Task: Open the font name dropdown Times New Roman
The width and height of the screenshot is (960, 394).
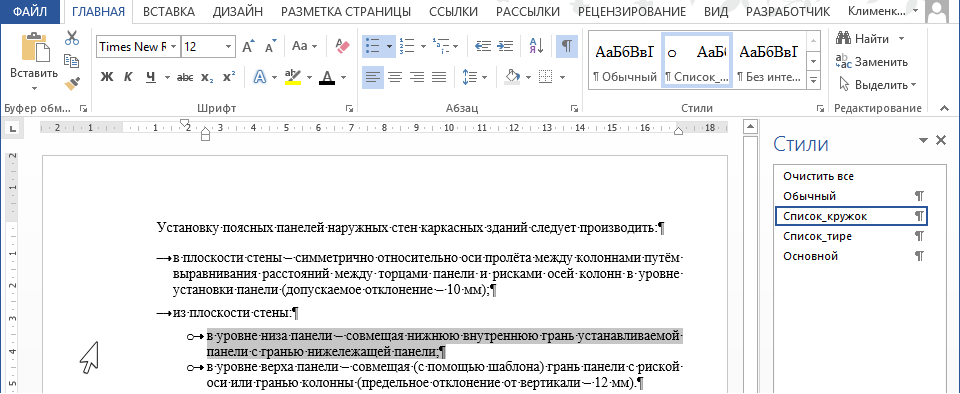Action: pos(174,46)
